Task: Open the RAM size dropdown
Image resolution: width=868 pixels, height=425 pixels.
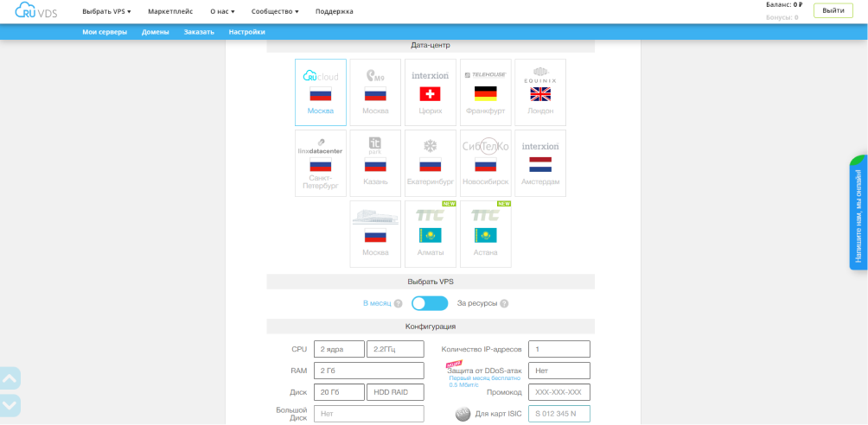Action: point(368,371)
